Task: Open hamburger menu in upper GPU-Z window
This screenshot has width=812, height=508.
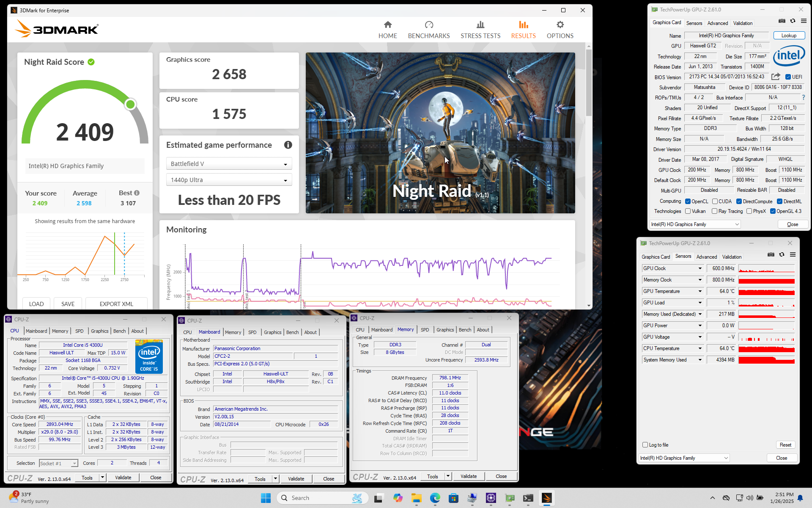Action: point(804,21)
